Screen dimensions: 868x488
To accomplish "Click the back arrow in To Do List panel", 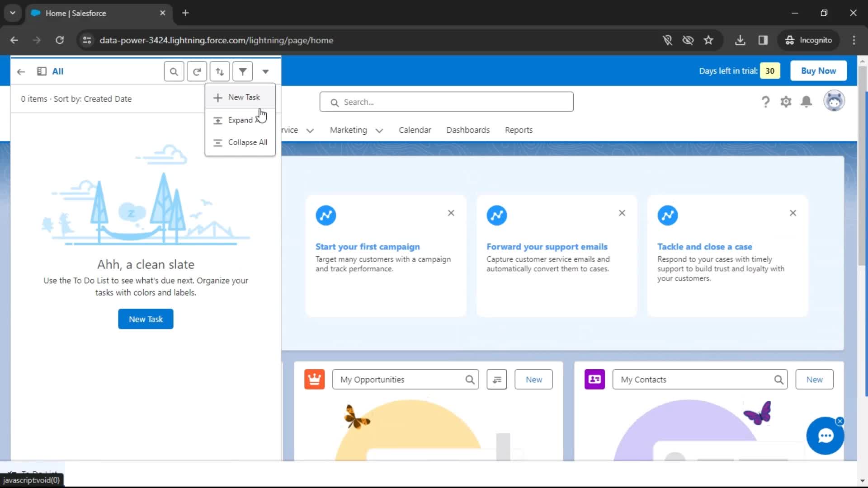I will (21, 71).
